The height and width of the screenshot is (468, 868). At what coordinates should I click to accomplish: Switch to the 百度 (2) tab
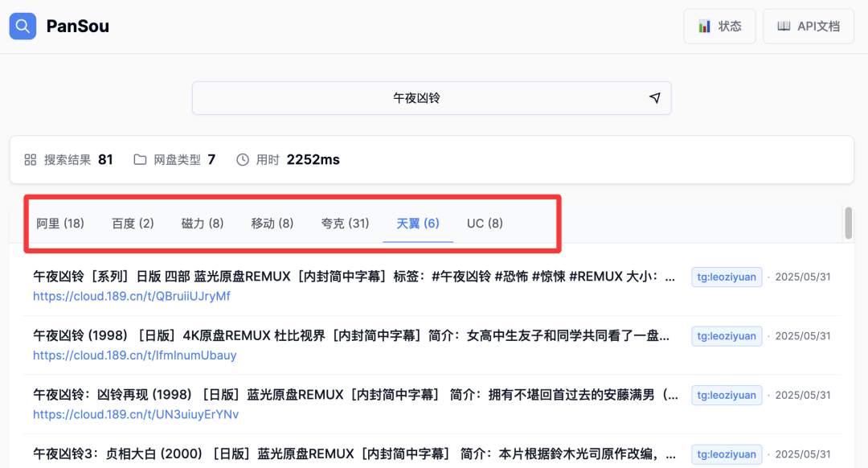point(133,224)
